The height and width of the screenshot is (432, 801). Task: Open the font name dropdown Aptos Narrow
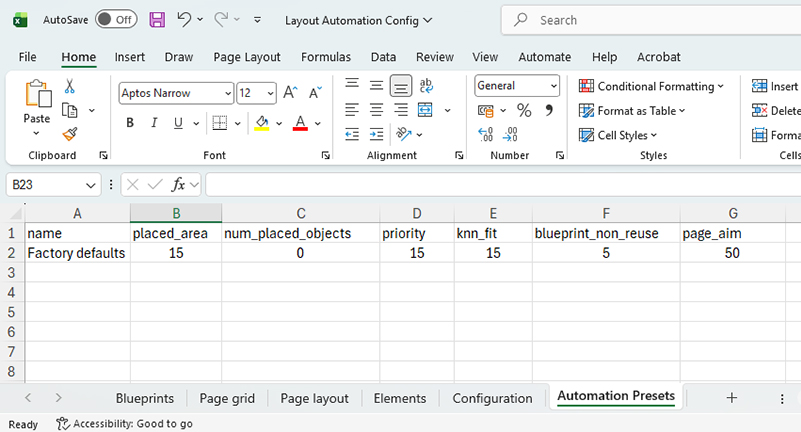(x=227, y=93)
